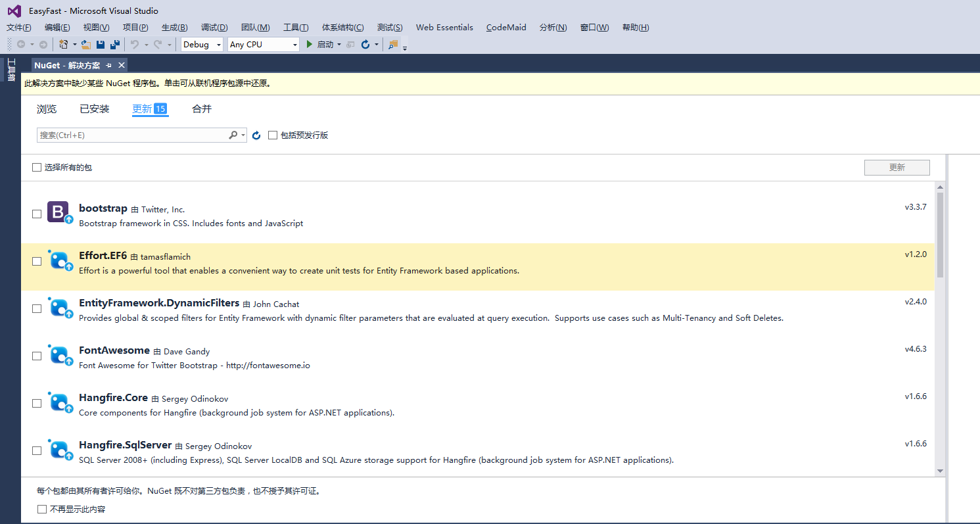
Task: Select the 更新 15 tab
Action: coord(150,109)
